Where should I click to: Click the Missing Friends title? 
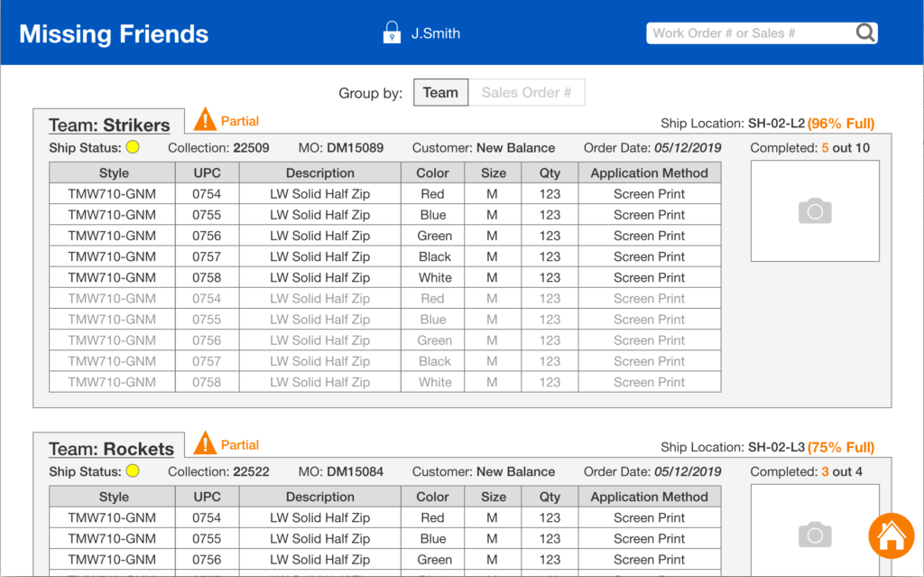tap(114, 34)
